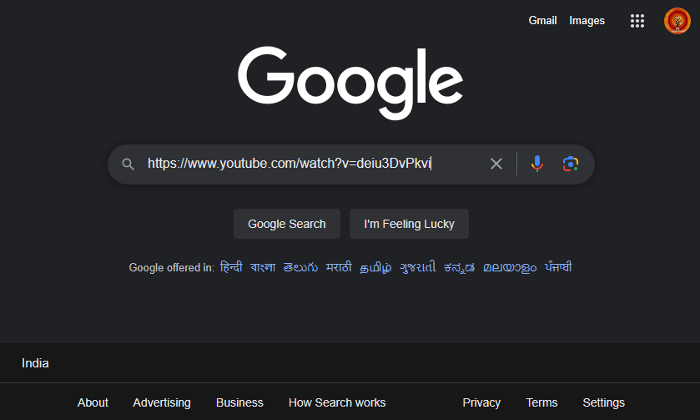Start voice search with microphone icon

(x=537, y=164)
